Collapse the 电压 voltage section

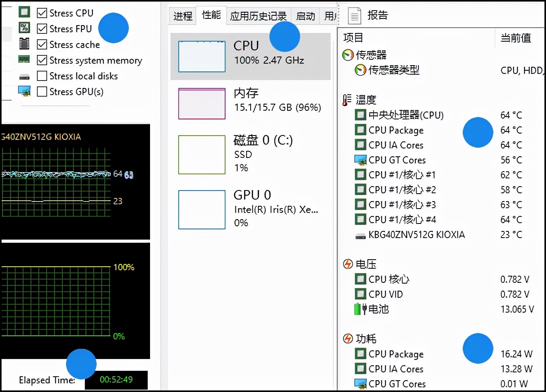click(x=348, y=264)
